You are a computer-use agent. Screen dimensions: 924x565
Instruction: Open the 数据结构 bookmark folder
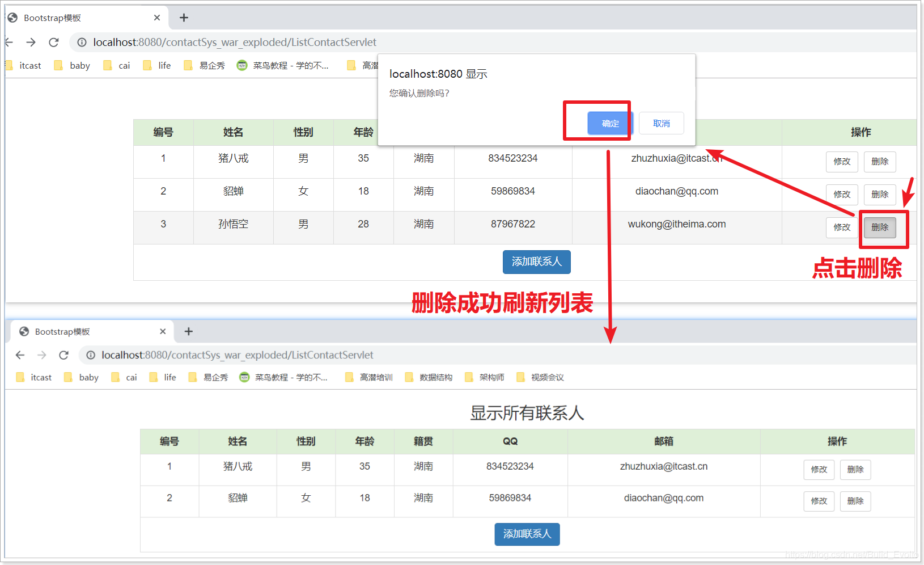pos(429,377)
